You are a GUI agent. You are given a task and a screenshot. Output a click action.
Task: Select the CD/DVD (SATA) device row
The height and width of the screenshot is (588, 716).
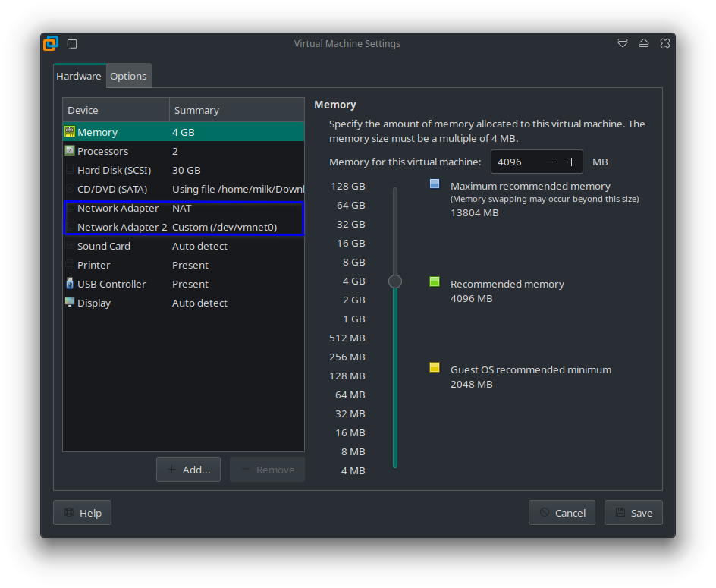tap(184, 189)
